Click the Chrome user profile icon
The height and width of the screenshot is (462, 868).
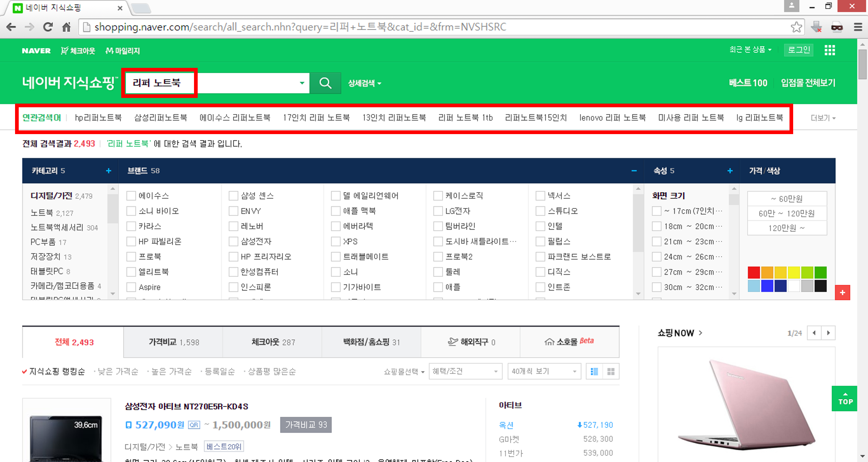792,6
